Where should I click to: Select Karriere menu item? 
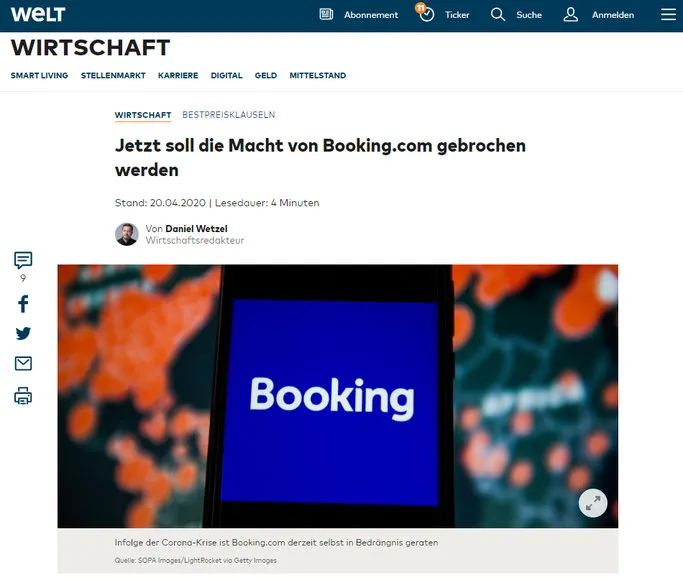(x=178, y=75)
